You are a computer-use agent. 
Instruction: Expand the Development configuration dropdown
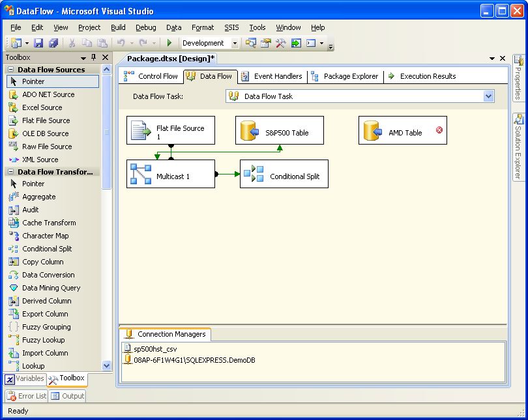click(x=235, y=43)
